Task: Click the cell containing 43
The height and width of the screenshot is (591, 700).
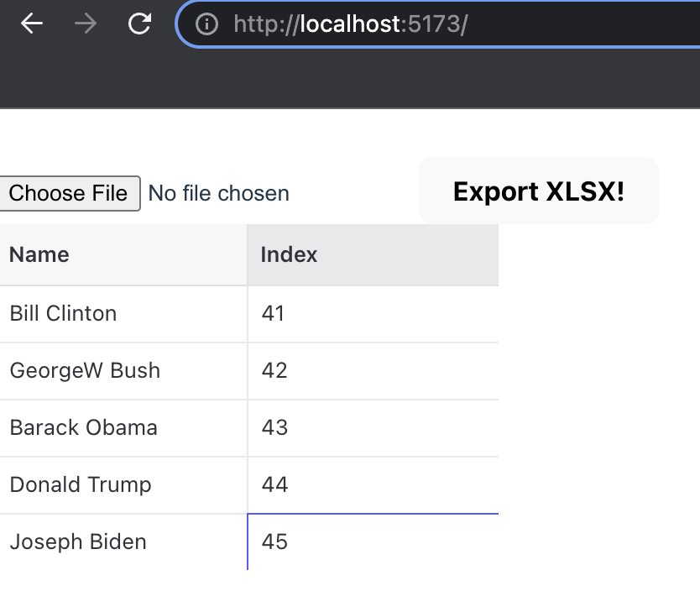Action: pos(373,428)
